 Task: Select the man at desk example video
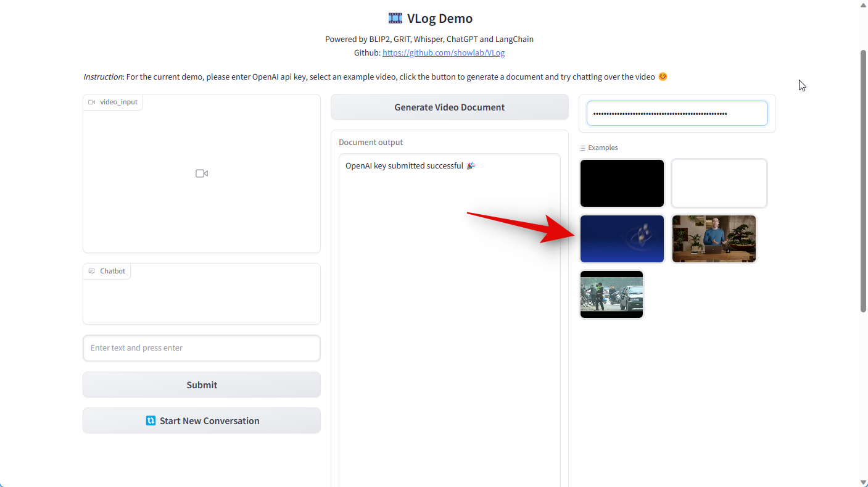click(x=714, y=239)
